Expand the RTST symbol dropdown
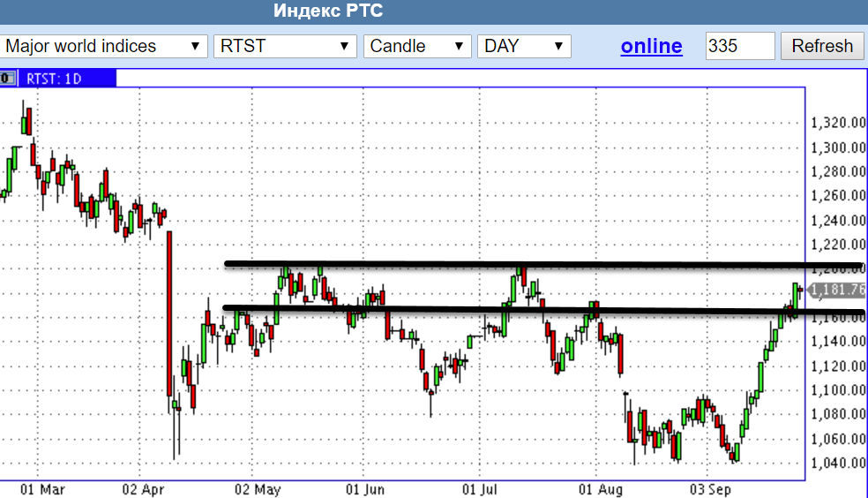This screenshot has height=498, width=868. [284, 47]
